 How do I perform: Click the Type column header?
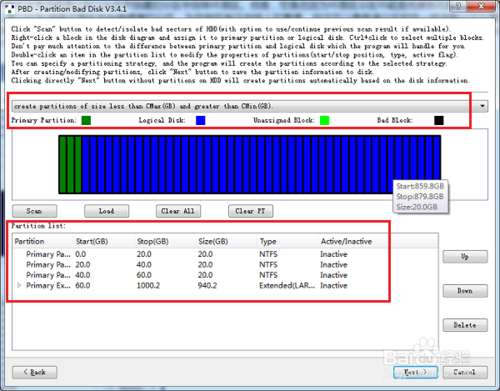pos(287,241)
